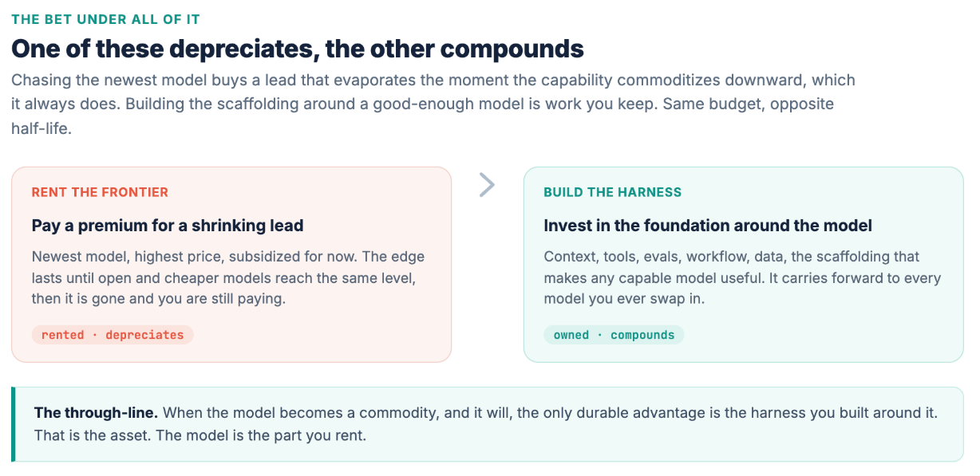980x476 pixels.
Task: Click 'model you ever swap in.' line in harness card
Action: click(618, 299)
